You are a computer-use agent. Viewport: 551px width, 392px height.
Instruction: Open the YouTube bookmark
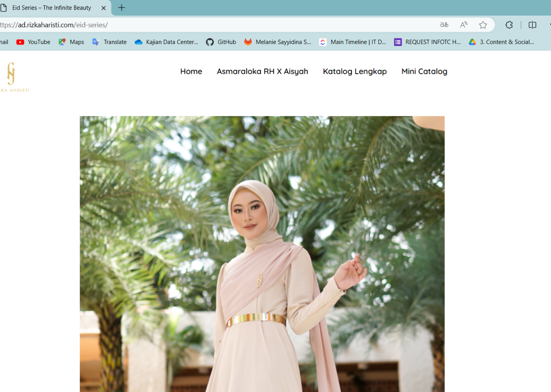tap(33, 42)
